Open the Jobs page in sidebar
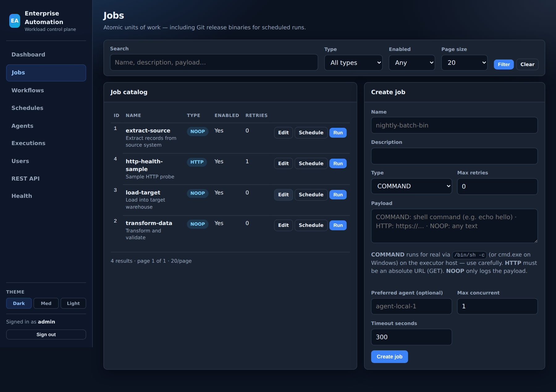 pos(46,73)
